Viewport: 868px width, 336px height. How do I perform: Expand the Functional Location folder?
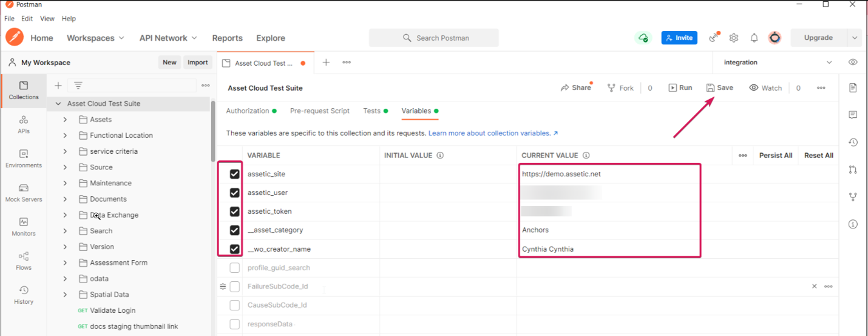point(65,135)
